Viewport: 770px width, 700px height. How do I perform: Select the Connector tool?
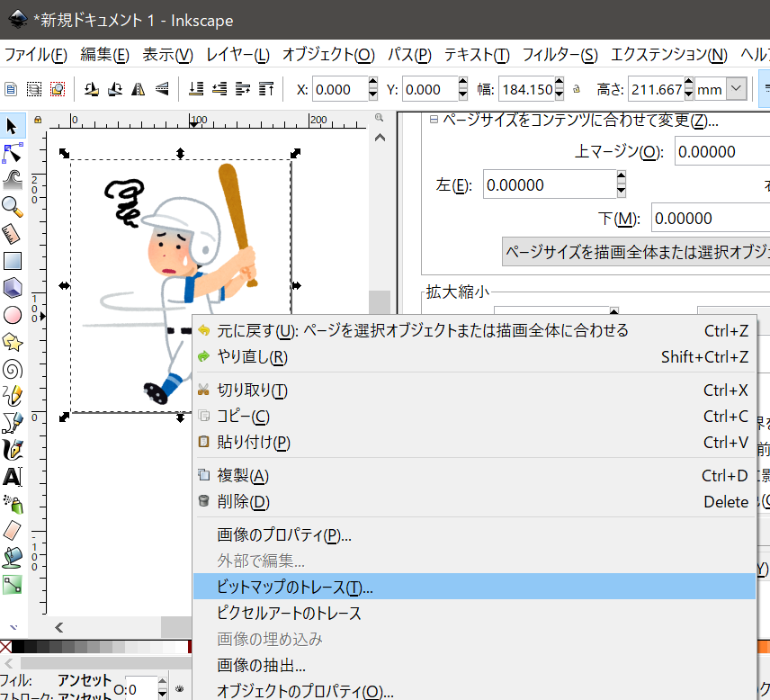coord(12,585)
